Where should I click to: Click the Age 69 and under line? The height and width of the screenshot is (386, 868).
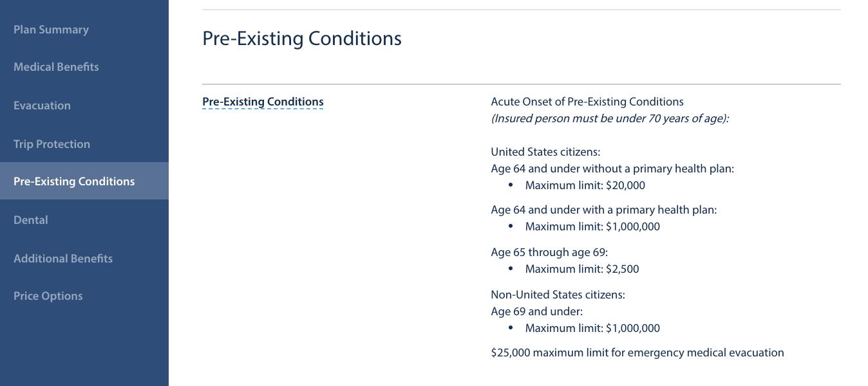tap(536, 311)
